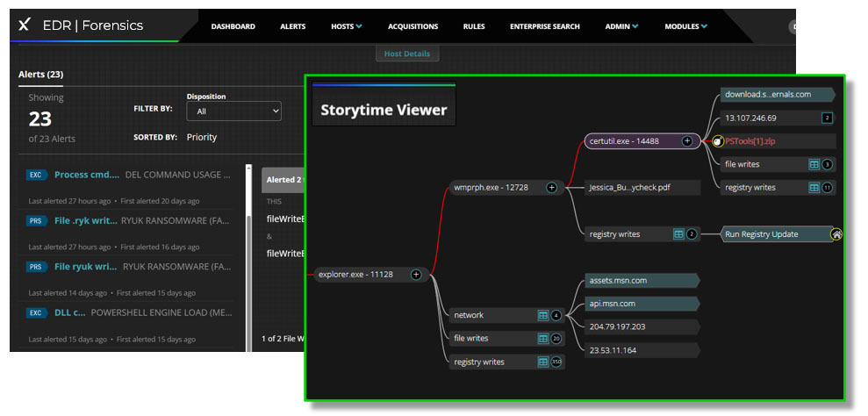Click DEL COMMAND USAGE alert description
This screenshot has height=416, width=868.
177,175
